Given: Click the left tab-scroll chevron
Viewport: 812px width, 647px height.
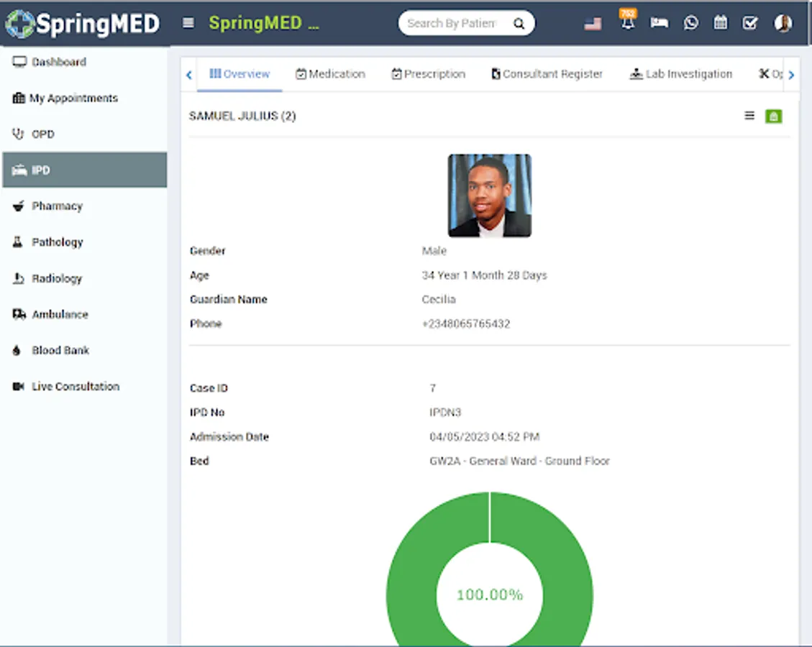Looking at the screenshot, I should 189,75.
